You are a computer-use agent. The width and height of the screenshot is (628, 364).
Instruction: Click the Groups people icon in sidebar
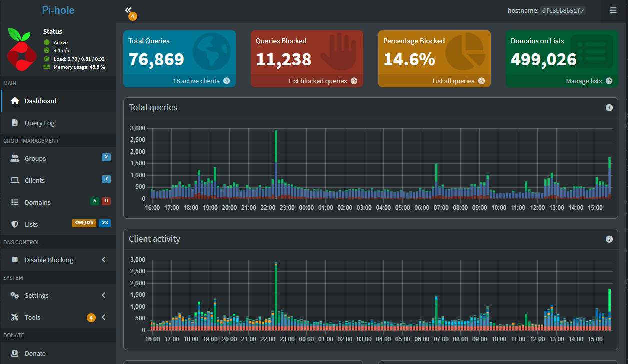pos(15,158)
